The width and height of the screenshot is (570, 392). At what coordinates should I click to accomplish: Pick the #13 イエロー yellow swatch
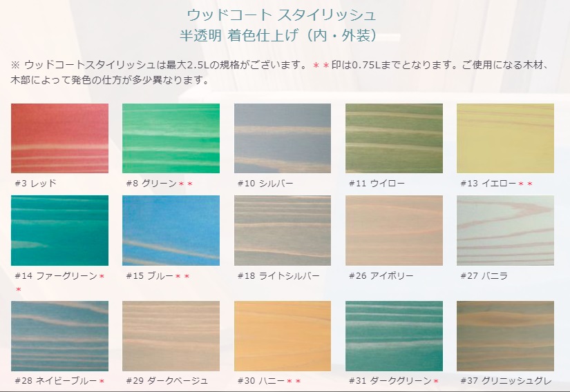coord(505,138)
